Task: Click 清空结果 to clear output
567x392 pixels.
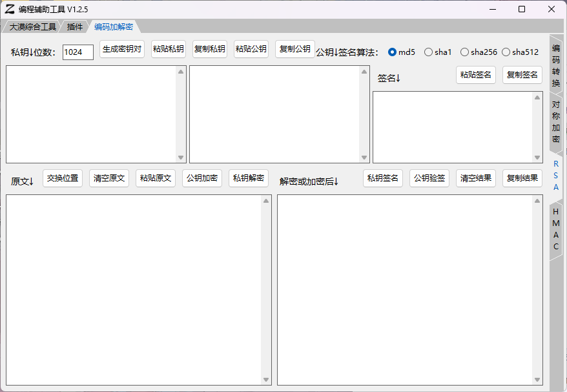Action: [476, 178]
